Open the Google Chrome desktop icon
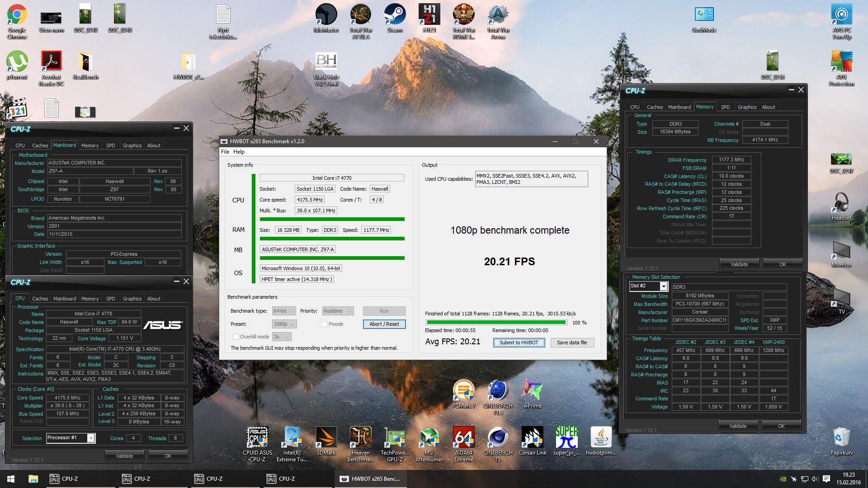Viewport: 868px width, 488px height. click(x=17, y=21)
